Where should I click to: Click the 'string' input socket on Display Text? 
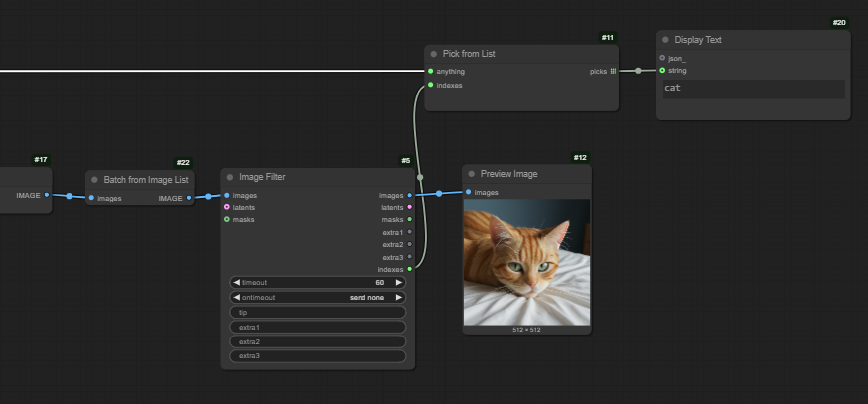click(662, 70)
